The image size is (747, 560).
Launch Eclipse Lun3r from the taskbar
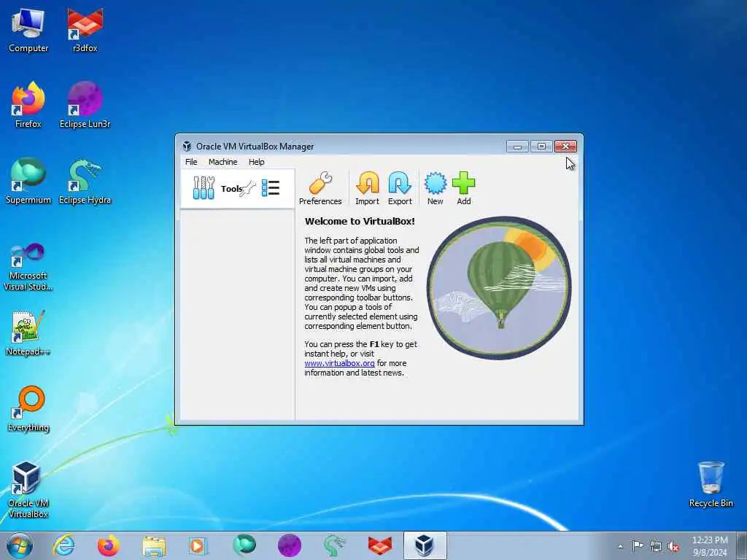[x=289, y=545]
